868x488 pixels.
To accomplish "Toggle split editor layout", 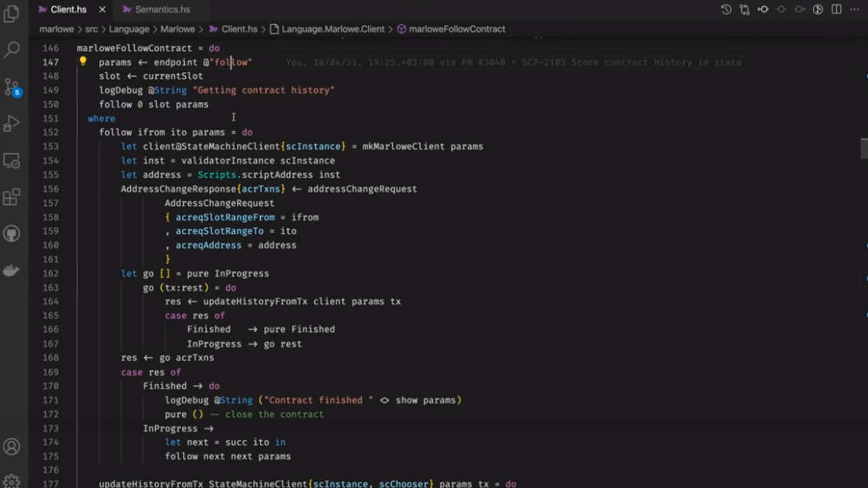I will click(837, 9).
